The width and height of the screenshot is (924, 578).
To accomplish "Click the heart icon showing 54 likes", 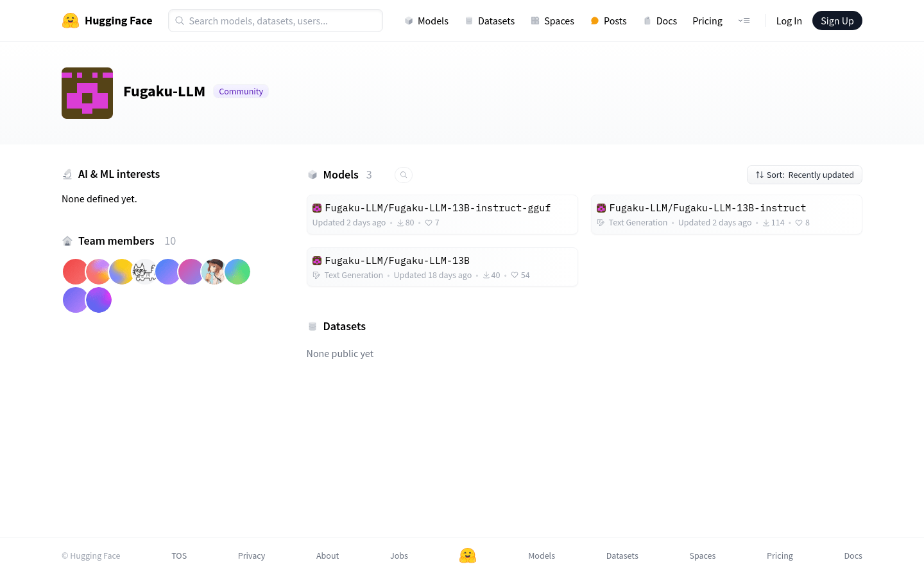I will (x=515, y=276).
